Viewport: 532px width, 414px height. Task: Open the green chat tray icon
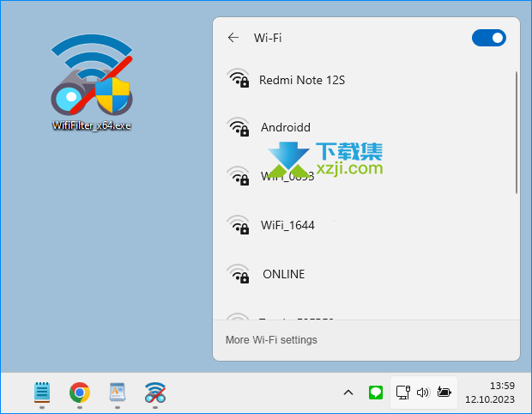click(376, 393)
